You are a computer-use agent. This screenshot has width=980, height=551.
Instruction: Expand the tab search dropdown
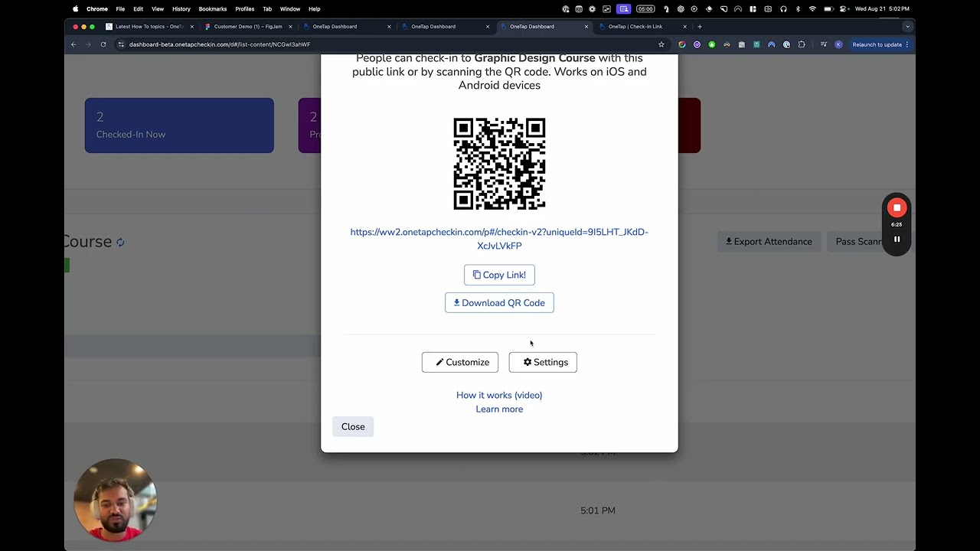pos(907,27)
